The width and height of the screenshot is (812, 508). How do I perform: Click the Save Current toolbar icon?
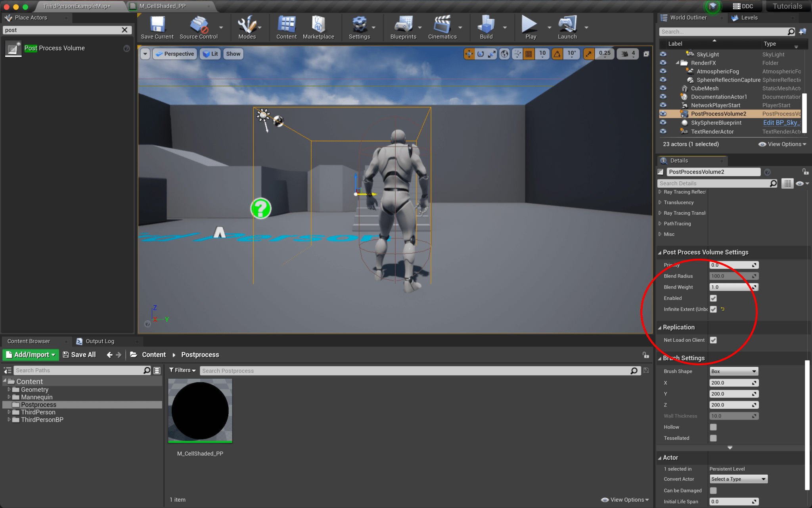click(x=157, y=25)
